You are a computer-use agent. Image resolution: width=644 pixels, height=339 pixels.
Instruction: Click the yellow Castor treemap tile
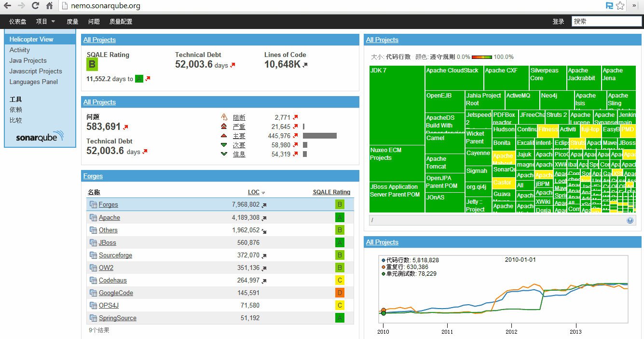click(503, 183)
